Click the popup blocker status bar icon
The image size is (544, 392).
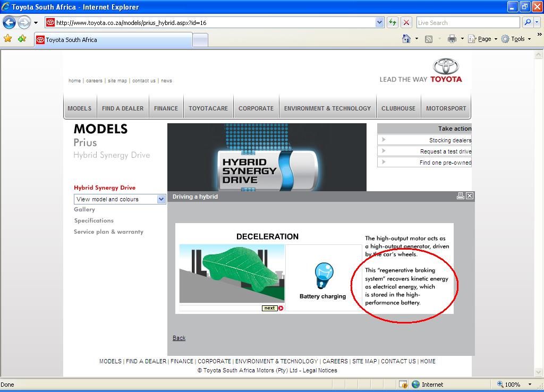click(x=403, y=385)
